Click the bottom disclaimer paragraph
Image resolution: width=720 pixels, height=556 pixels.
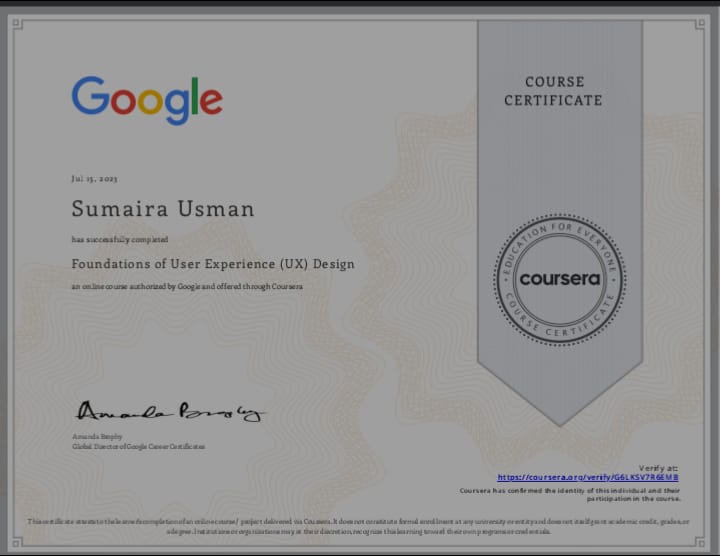[359, 527]
